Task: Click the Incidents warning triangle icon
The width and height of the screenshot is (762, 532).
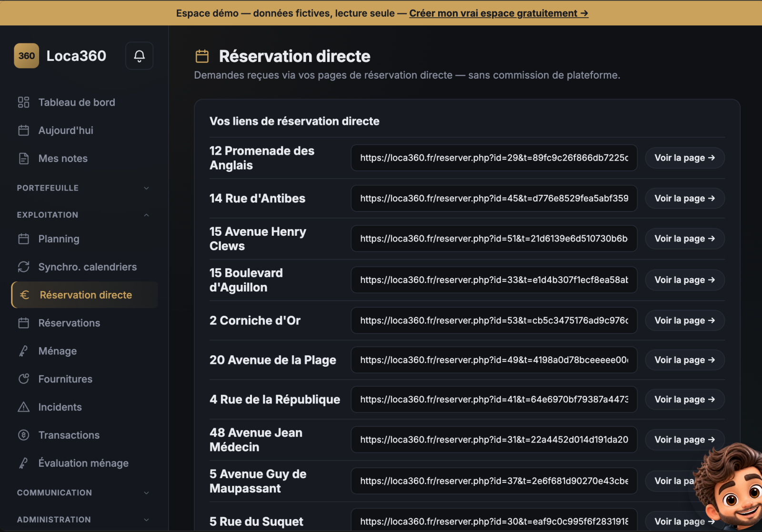Action: click(23, 407)
